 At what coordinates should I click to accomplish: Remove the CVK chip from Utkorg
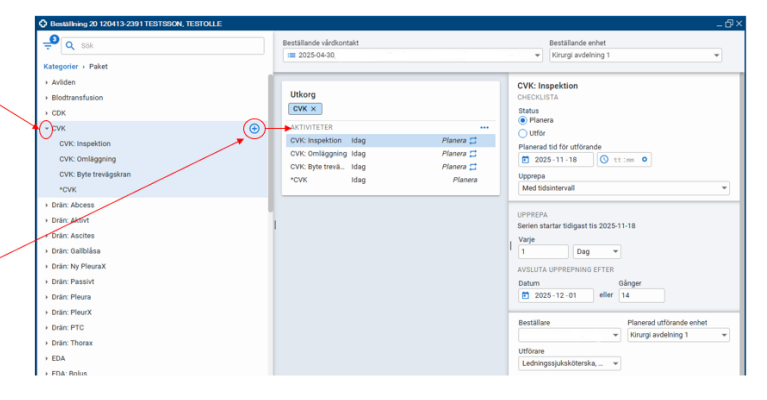coord(313,108)
